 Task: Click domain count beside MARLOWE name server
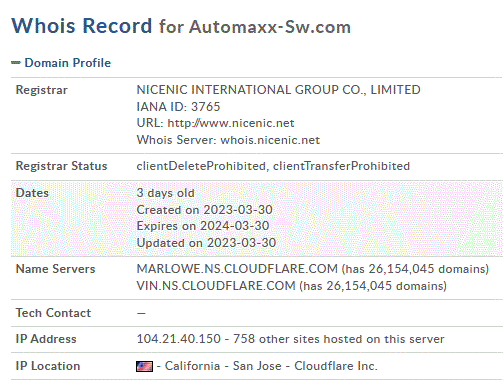[x=415, y=269]
